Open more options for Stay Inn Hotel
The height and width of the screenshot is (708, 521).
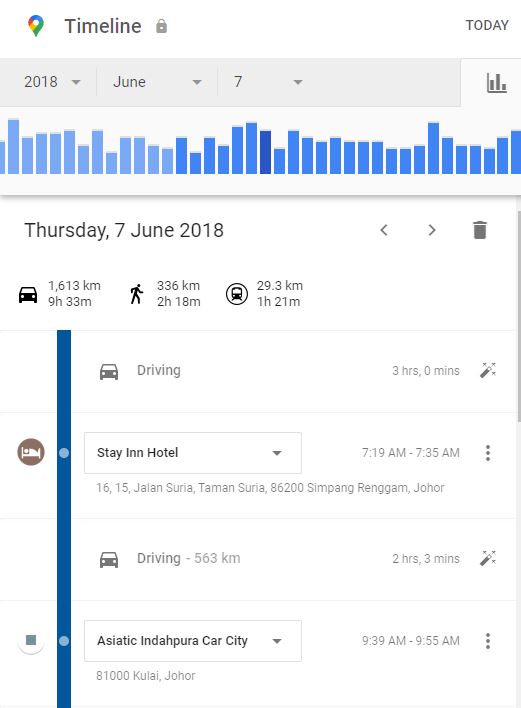coord(488,452)
